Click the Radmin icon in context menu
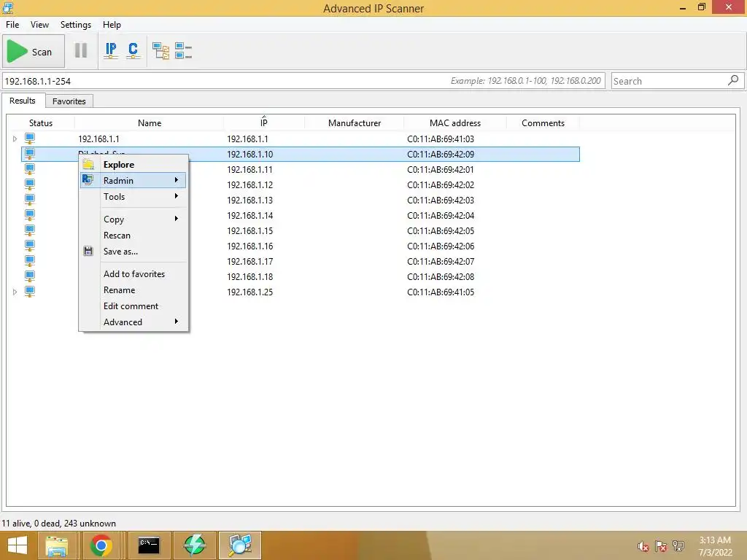The image size is (747, 560). pos(88,180)
